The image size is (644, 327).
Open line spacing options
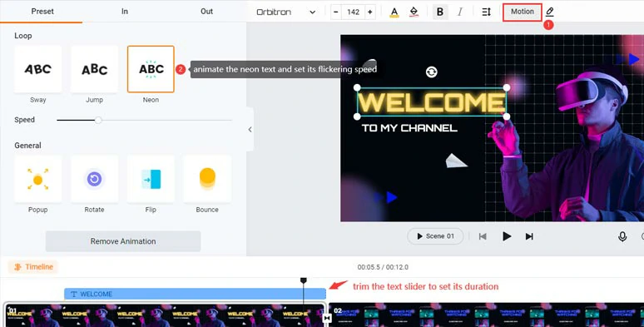(x=486, y=12)
